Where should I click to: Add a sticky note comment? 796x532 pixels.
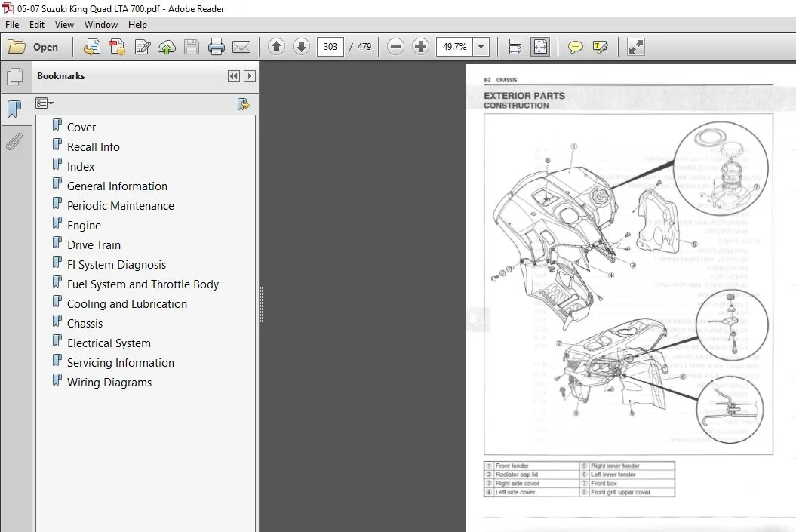pos(575,47)
